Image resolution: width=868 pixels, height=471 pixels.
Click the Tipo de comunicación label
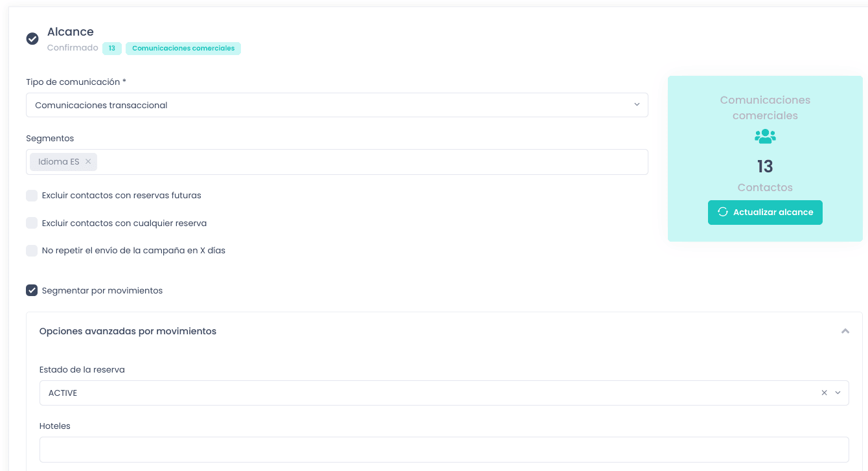coord(76,82)
